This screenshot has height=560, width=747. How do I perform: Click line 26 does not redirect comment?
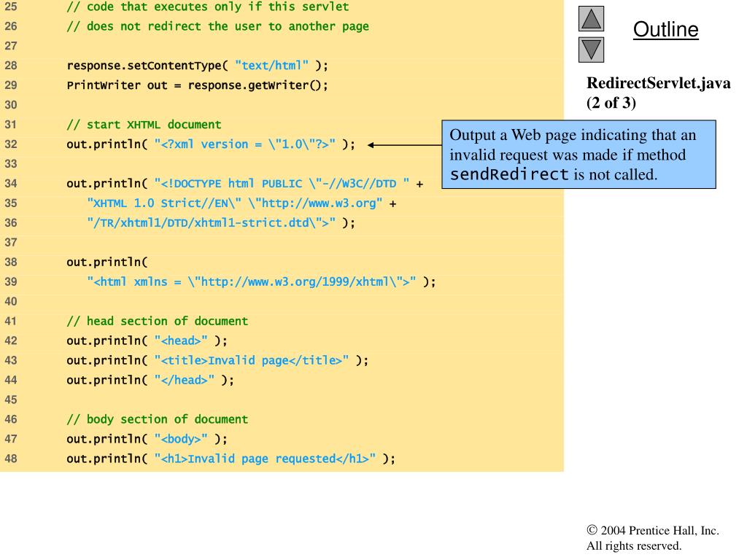click(x=217, y=26)
